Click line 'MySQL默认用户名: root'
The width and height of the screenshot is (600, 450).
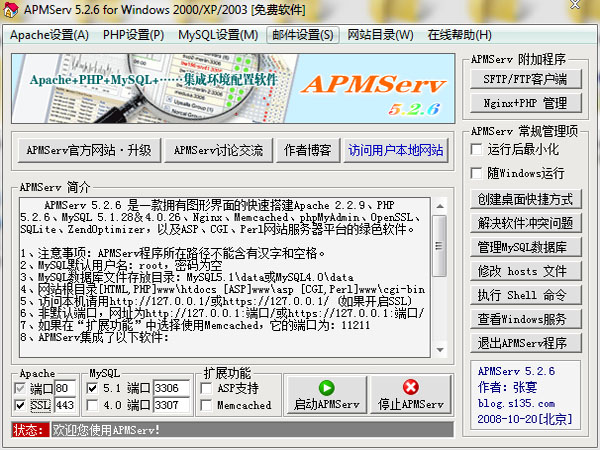click(x=121, y=265)
